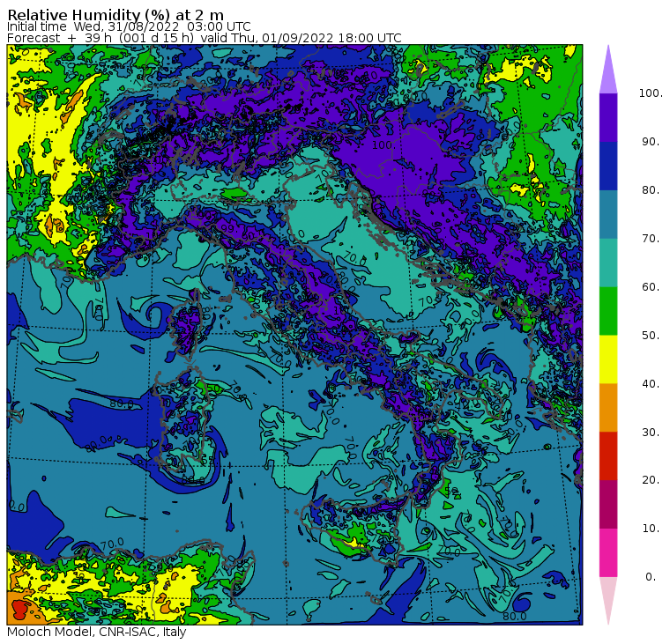This screenshot has height=644, width=670.
Task: Click the '90.' legend label
Action: [651, 141]
